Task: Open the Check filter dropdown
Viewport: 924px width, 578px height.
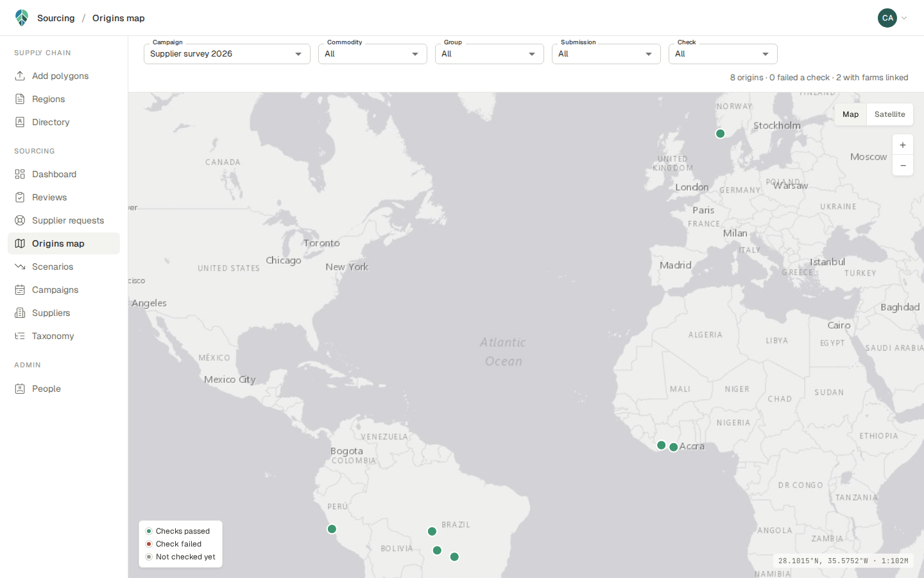Action: pos(723,54)
